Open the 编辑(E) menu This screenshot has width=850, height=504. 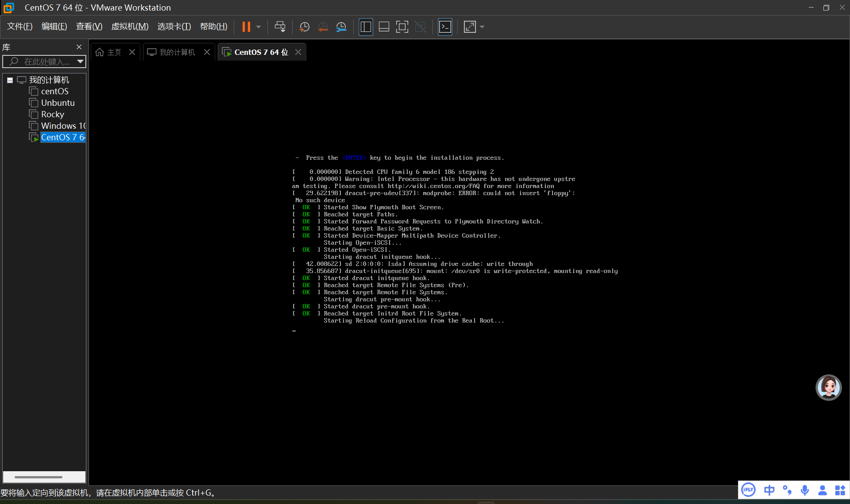pyautogui.click(x=54, y=27)
